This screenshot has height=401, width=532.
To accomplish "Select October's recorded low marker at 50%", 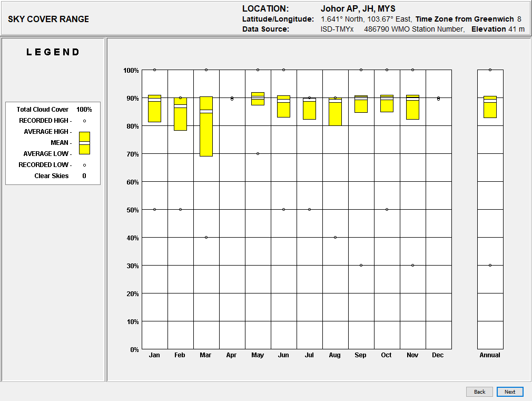I will 387,209.
